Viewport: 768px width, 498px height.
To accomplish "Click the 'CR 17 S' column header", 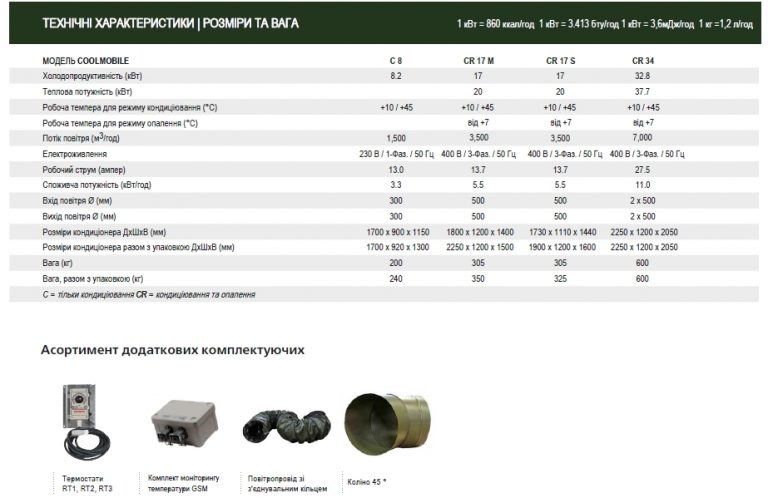I will tap(560, 61).
